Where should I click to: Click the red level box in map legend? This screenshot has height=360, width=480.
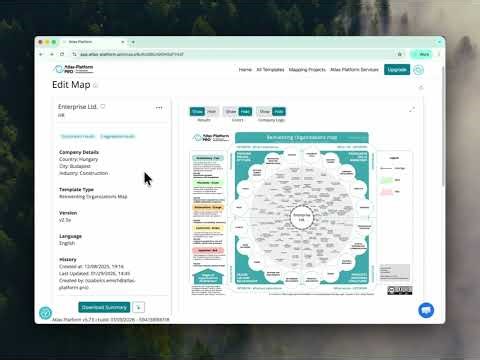pyautogui.click(x=208, y=250)
